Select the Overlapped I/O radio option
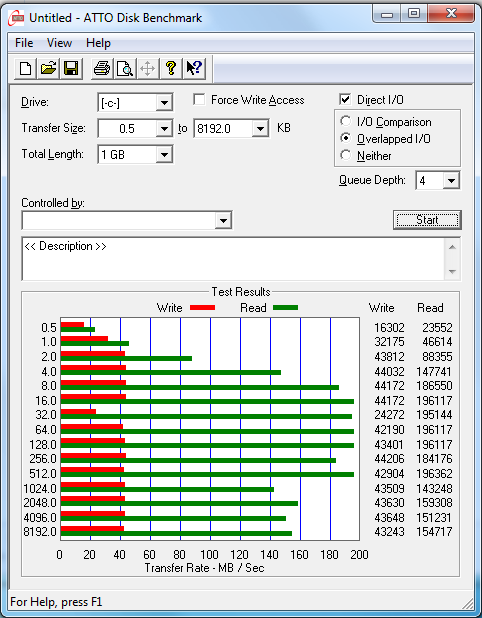Image resolution: width=482 pixels, height=618 pixels. click(346, 138)
